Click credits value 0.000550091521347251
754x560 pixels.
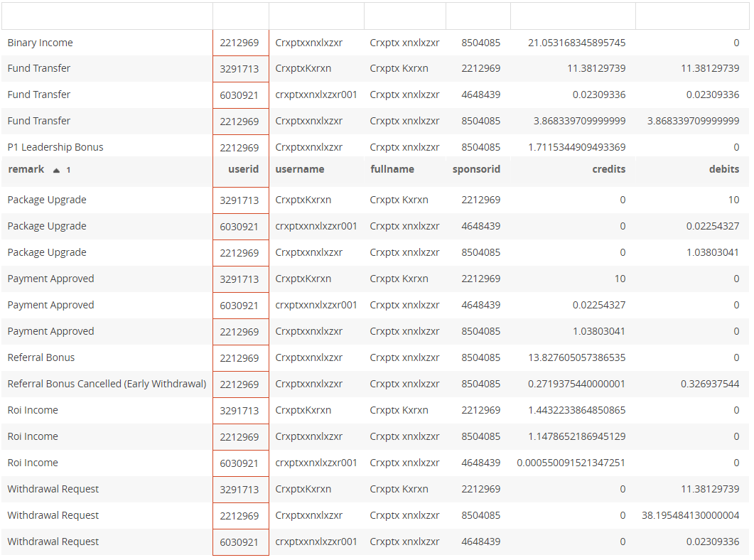[x=571, y=463]
